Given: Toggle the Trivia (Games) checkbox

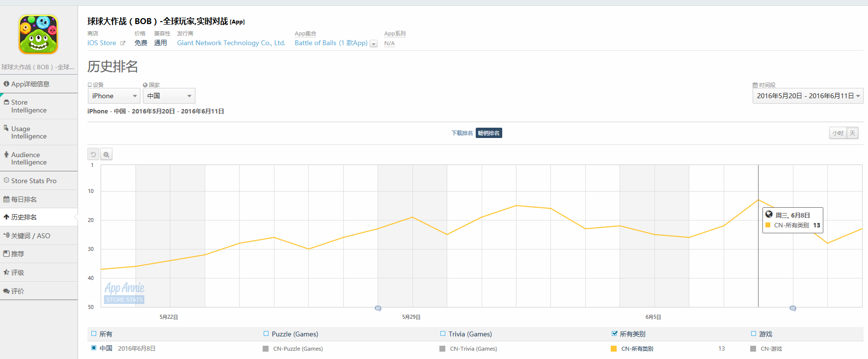Looking at the screenshot, I should [443, 333].
